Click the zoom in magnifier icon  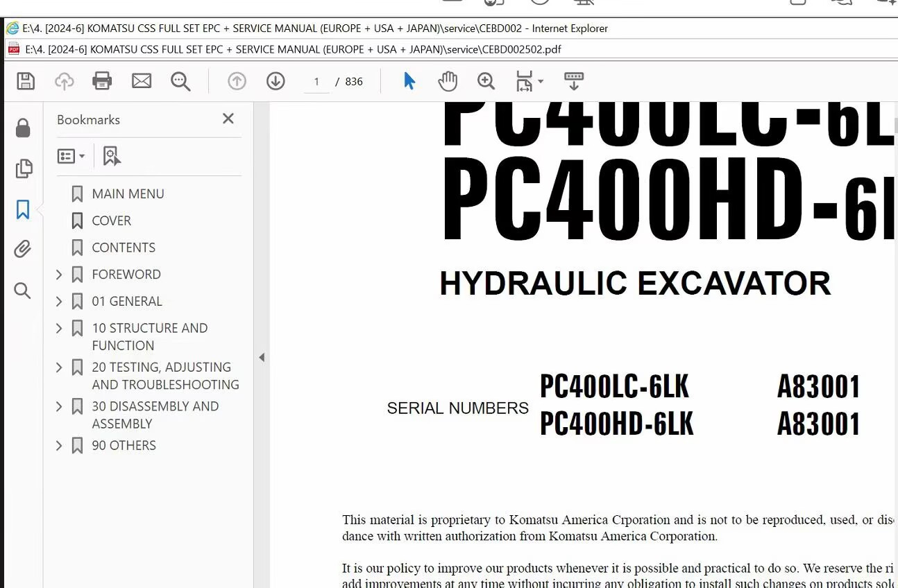click(x=486, y=81)
